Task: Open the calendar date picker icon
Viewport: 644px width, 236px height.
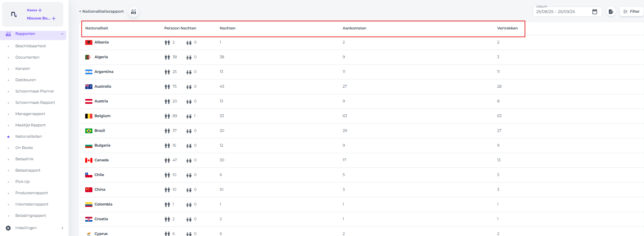Action: click(595, 12)
